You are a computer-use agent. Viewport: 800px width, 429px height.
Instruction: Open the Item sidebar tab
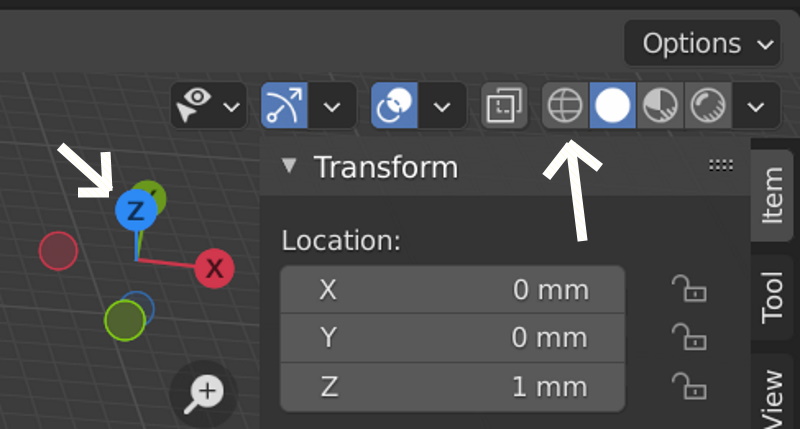click(772, 195)
